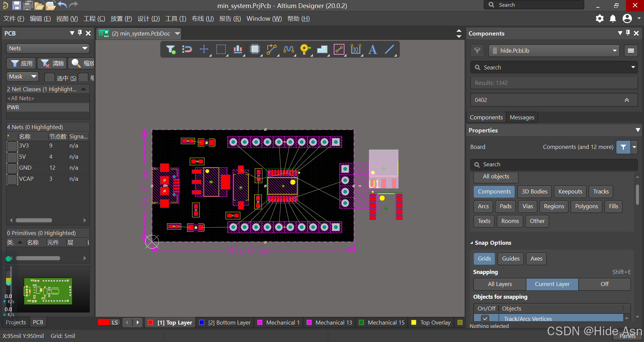Click the Properties selection filter funnel button
The width and height of the screenshot is (644, 342).
click(x=623, y=147)
